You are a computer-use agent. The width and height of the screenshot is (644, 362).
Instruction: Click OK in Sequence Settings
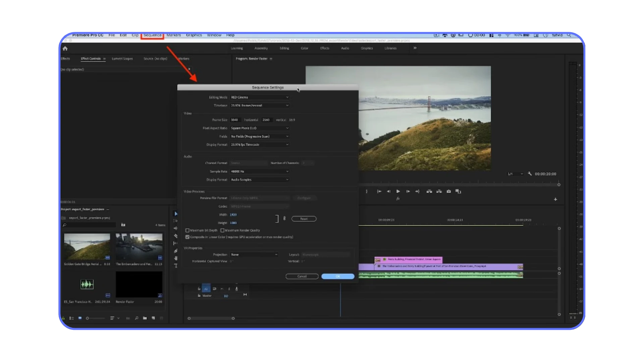click(338, 276)
